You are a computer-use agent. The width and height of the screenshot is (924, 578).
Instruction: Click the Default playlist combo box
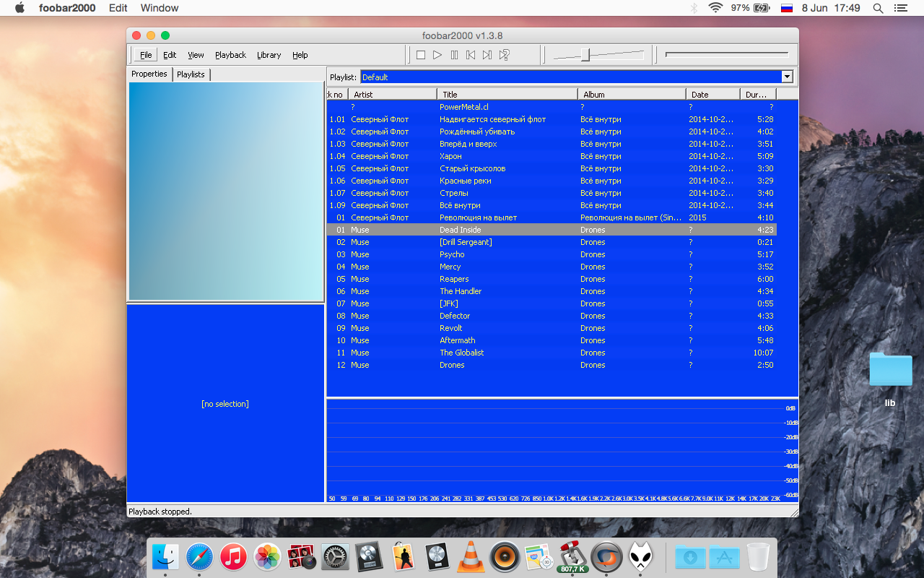577,77
